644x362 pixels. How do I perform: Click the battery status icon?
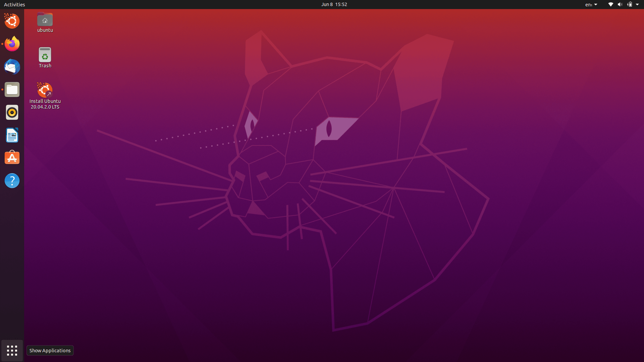coord(630,4)
